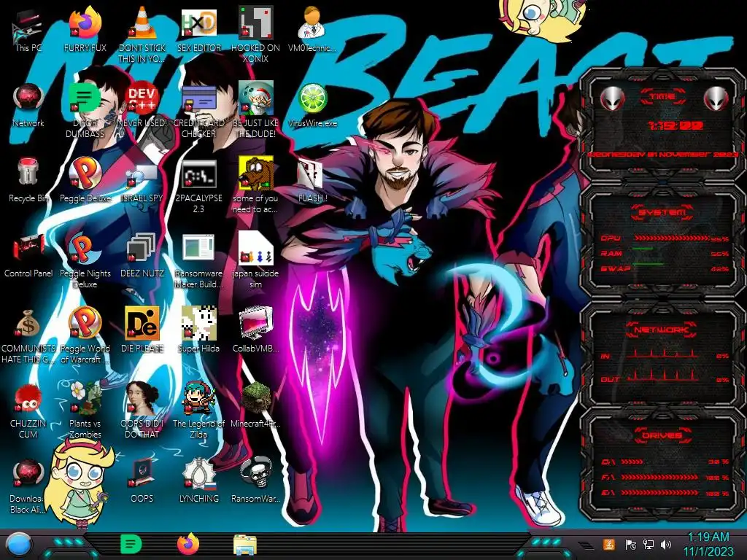The image size is (747, 560).
Task: Click the RAM usage row in gadget
Action: (665, 253)
